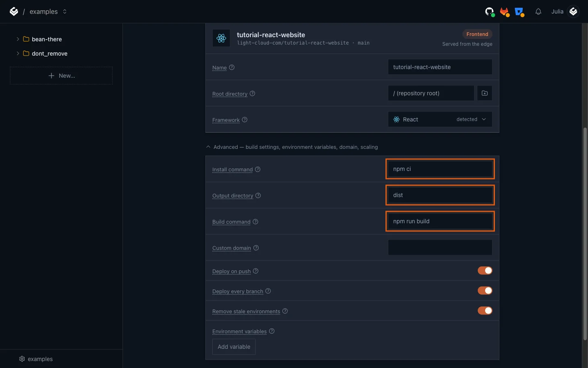Click the Add variable button
This screenshot has width=588, height=368.
click(x=234, y=347)
